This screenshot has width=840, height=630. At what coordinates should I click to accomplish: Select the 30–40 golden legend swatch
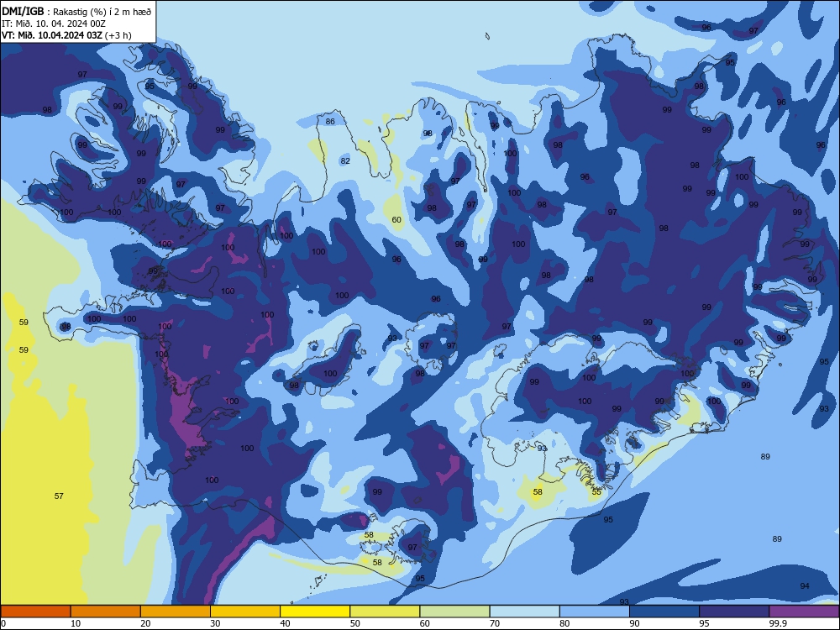(x=245, y=612)
